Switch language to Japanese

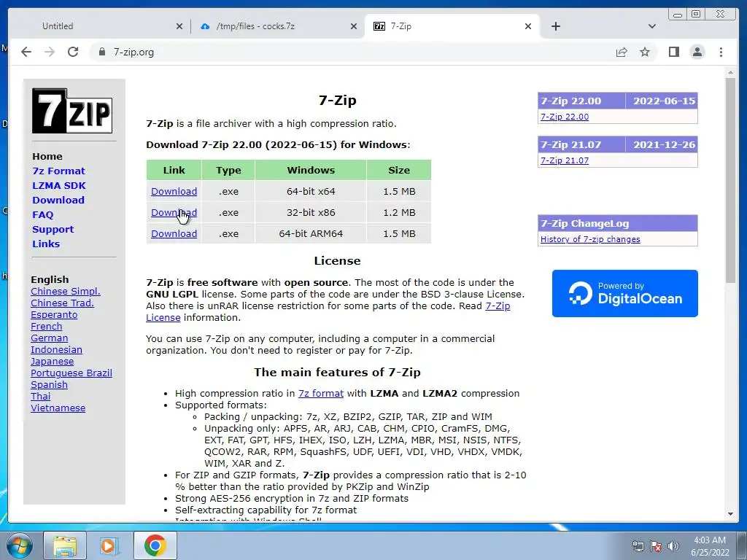pos(52,362)
